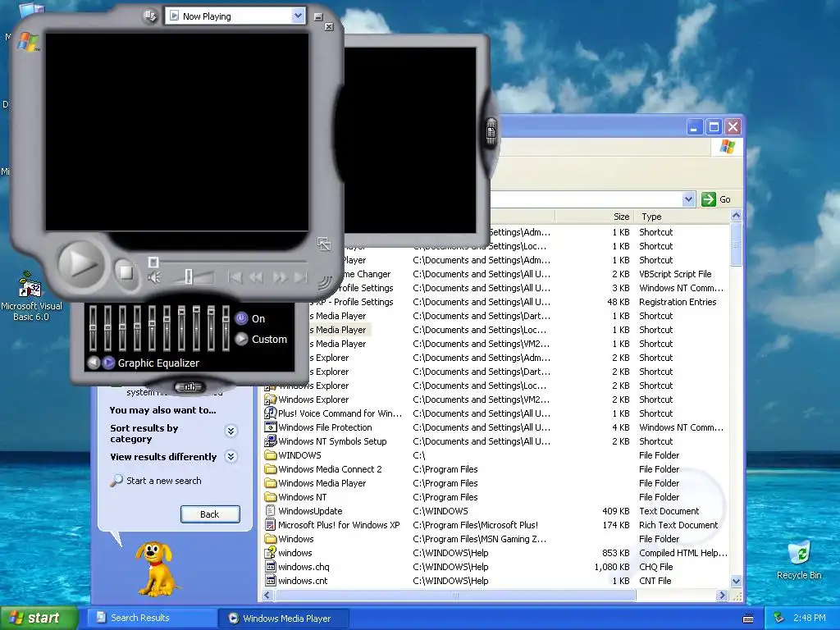The image size is (840, 630).
Task: Select Plus! Voice Command for Win... item icon
Action: pos(271,413)
